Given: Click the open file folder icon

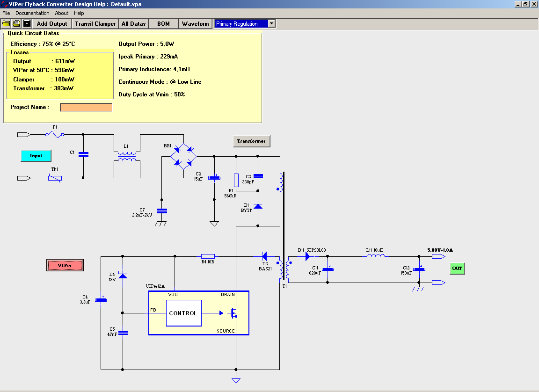Looking at the screenshot, I should click(6, 23).
